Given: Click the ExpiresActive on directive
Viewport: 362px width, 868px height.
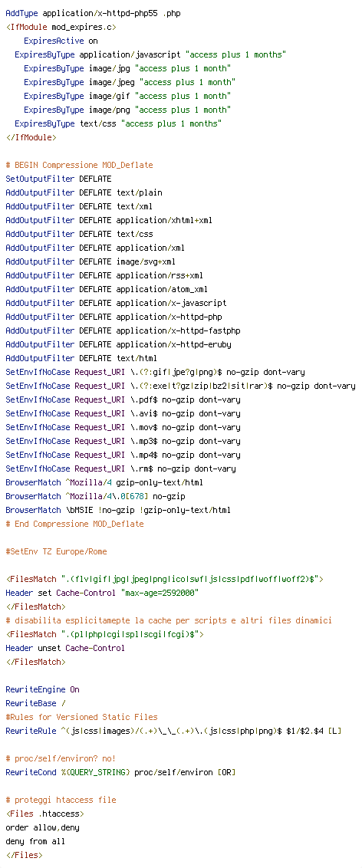Looking at the screenshot, I should coord(61,41).
